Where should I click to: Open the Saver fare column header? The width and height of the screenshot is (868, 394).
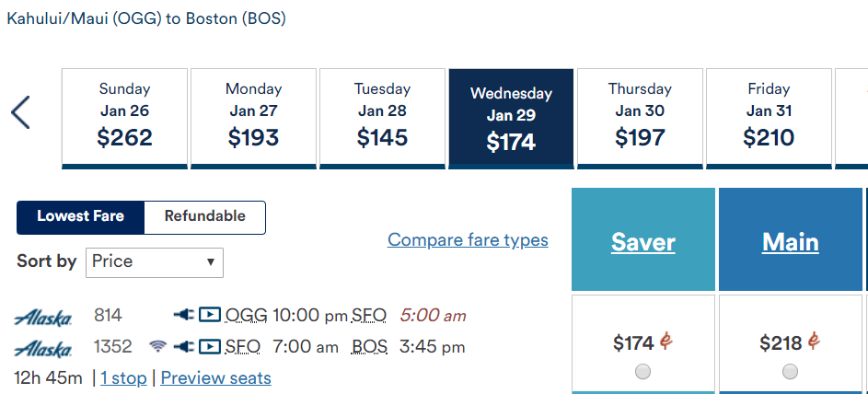pyautogui.click(x=643, y=242)
